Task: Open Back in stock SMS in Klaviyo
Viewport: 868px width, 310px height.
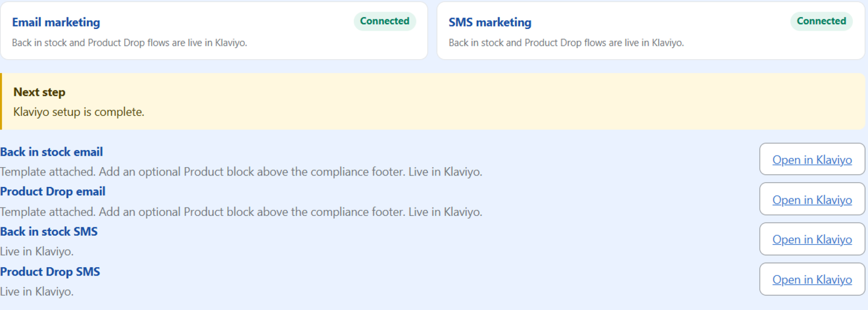Action: (812, 239)
